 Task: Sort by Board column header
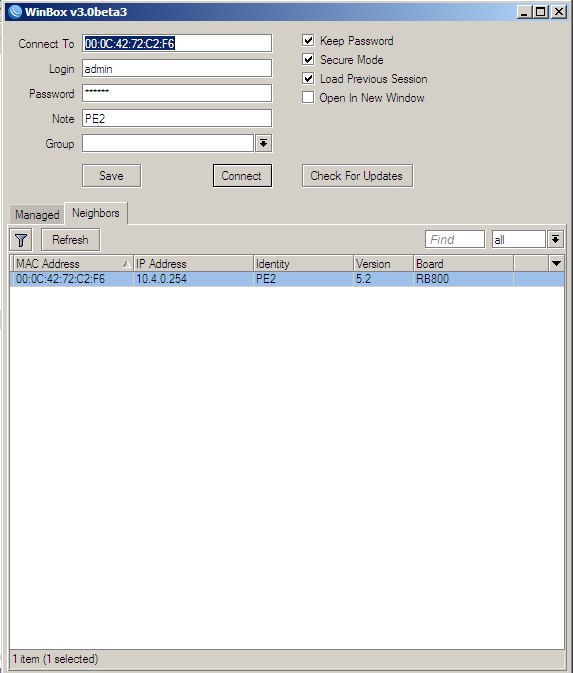click(x=464, y=263)
